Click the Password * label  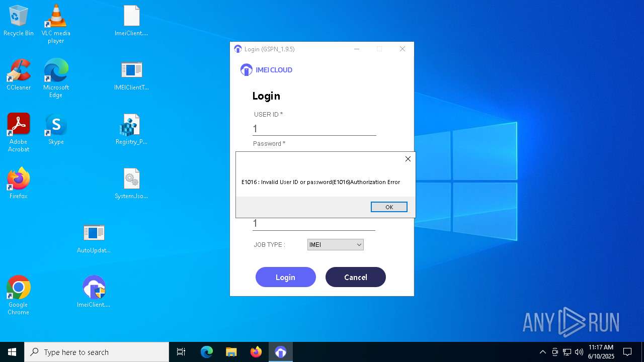click(269, 144)
